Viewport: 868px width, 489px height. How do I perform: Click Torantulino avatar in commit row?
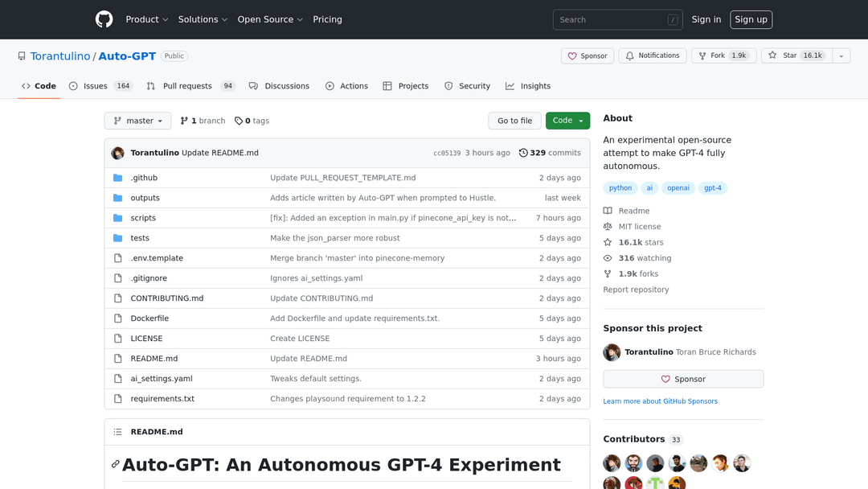[117, 153]
